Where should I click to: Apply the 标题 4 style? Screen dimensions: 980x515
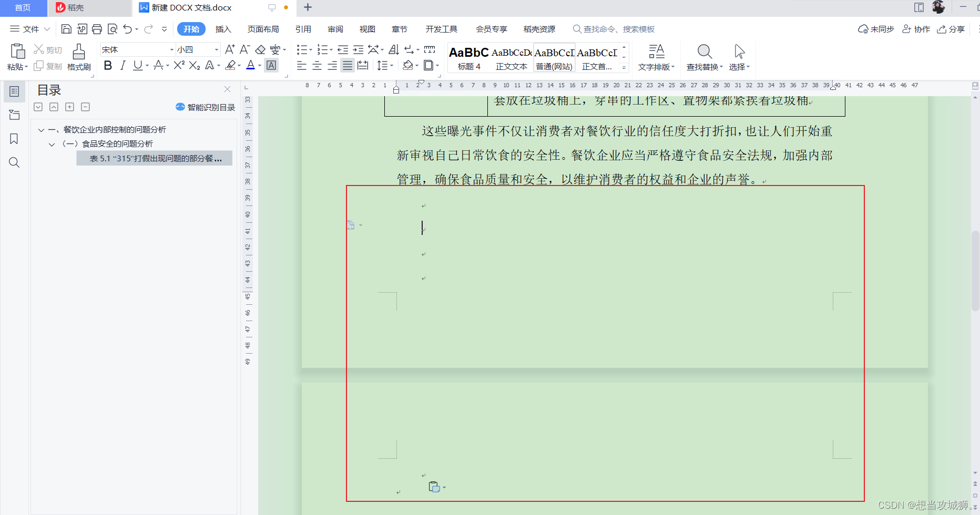coord(469,58)
